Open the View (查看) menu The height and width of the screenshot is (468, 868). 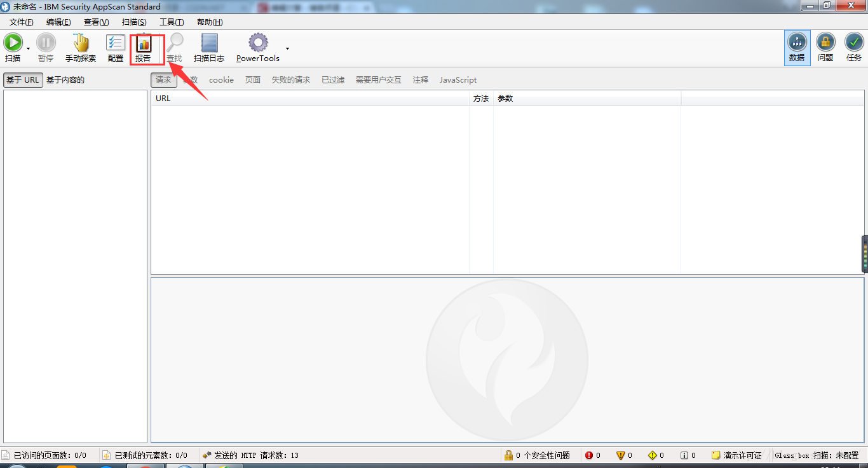point(96,22)
